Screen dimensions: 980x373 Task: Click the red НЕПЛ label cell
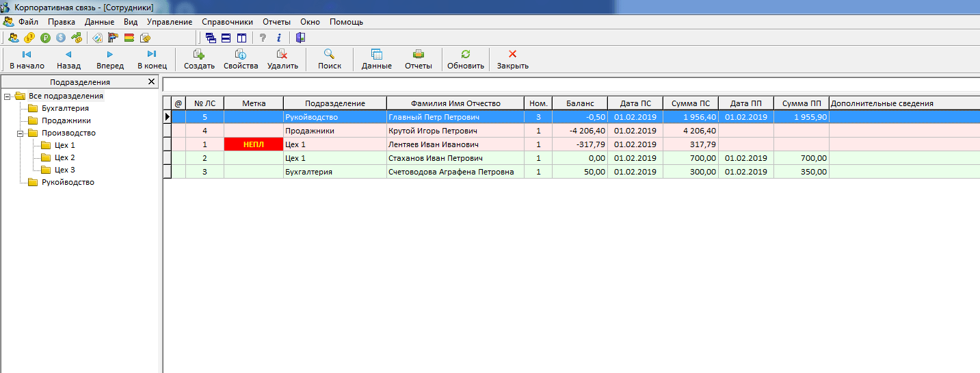point(253,144)
